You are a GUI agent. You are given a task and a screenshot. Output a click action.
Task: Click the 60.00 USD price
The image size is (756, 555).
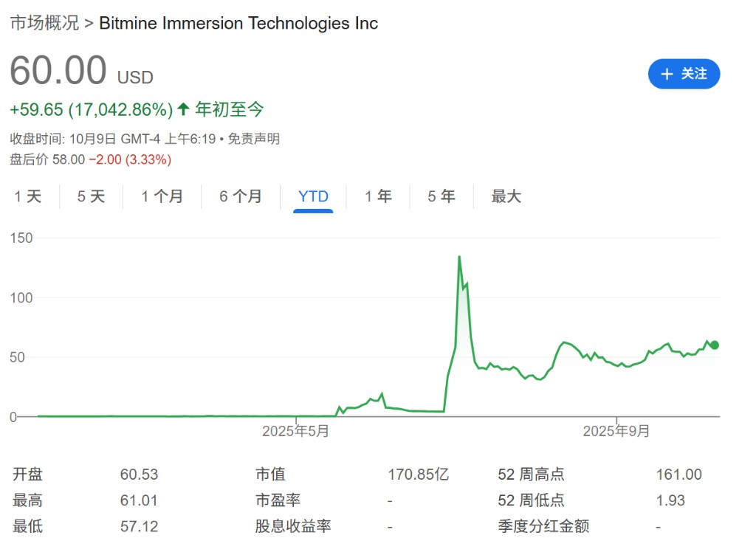[59, 72]
